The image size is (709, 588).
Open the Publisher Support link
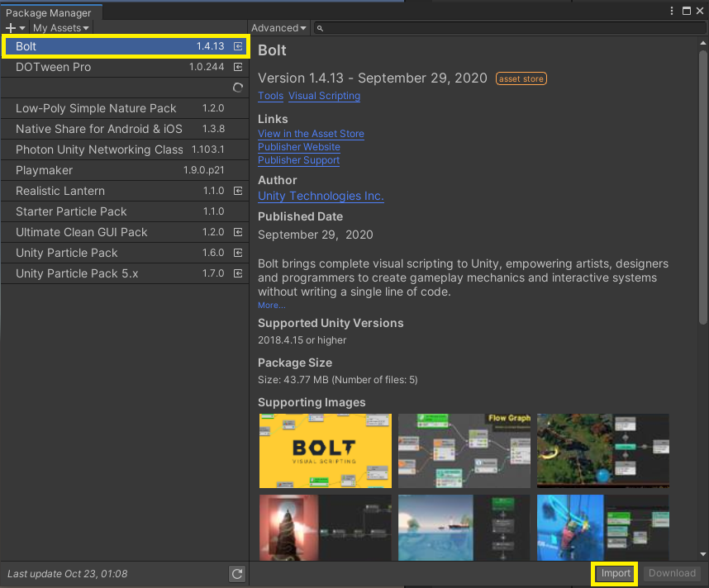coord(298,160)
